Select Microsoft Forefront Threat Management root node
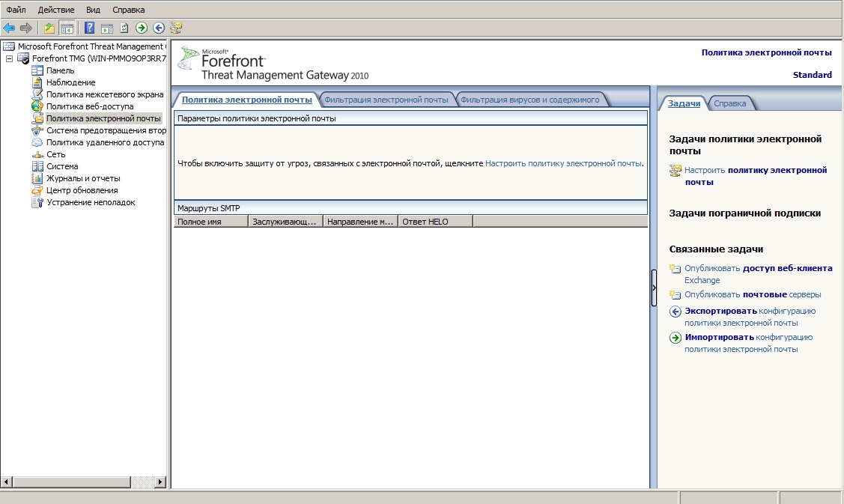Viewport: 844px width, 504px height. click(90, 46)
